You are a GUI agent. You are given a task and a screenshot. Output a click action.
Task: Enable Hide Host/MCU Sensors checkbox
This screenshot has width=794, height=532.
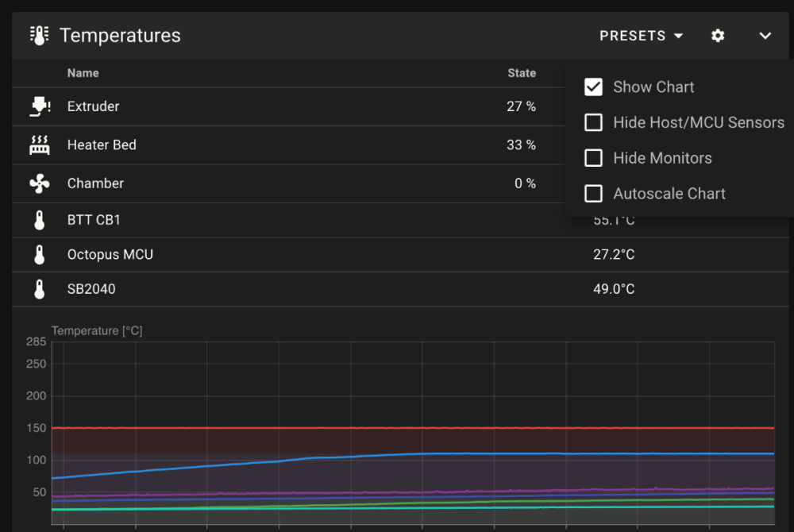(593, 122)
